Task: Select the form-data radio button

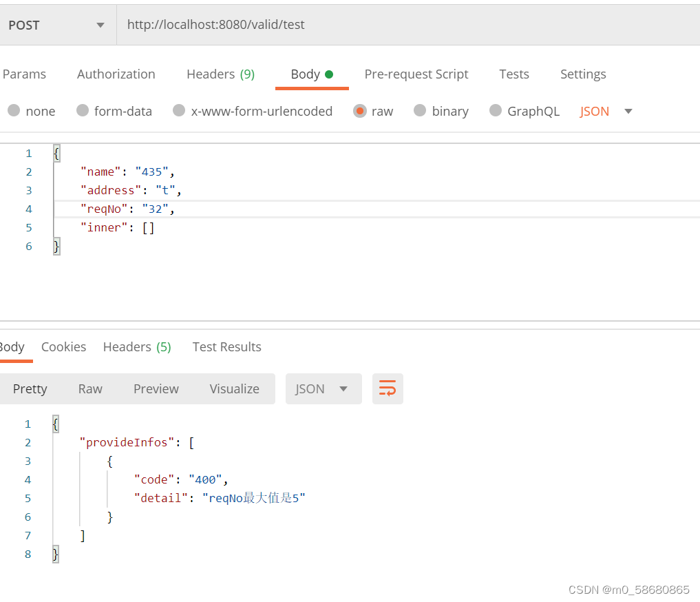Action: click(x=83, y=110)
